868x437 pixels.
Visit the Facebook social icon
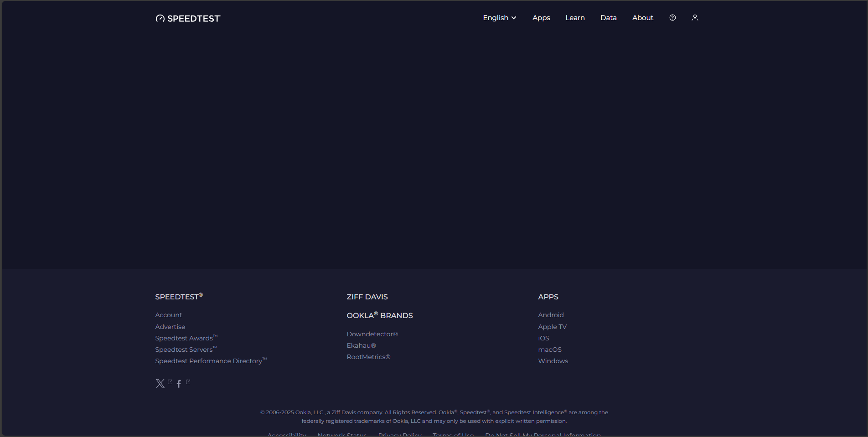tap(179, 384)
